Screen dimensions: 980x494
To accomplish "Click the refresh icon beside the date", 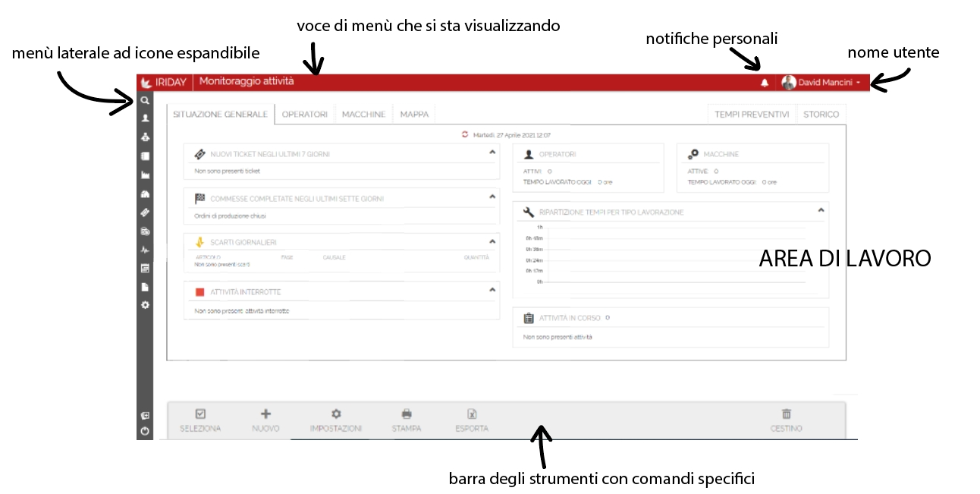I will coord(466,134).
